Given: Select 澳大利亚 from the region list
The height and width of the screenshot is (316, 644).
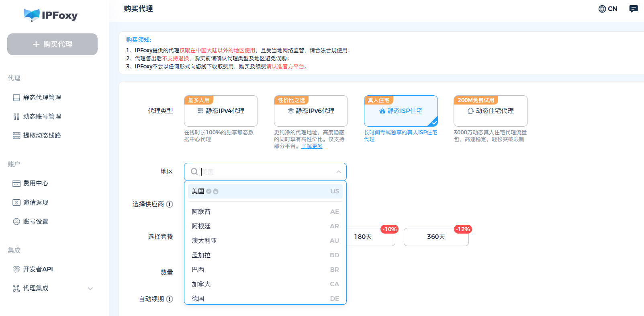Looking at the screenshot, I should [x=204, y=241].
